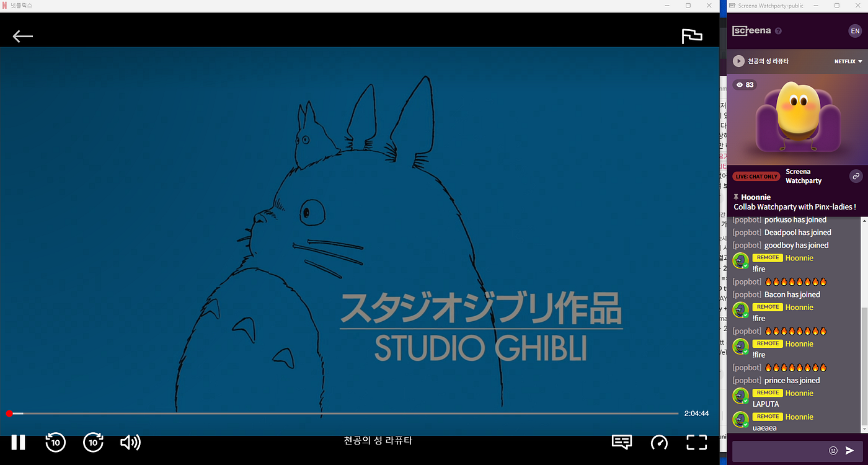The image size is (868, 465).
Task: Report a problem with the flag icon
Action: pyautogui.click(x=692, y=36)
